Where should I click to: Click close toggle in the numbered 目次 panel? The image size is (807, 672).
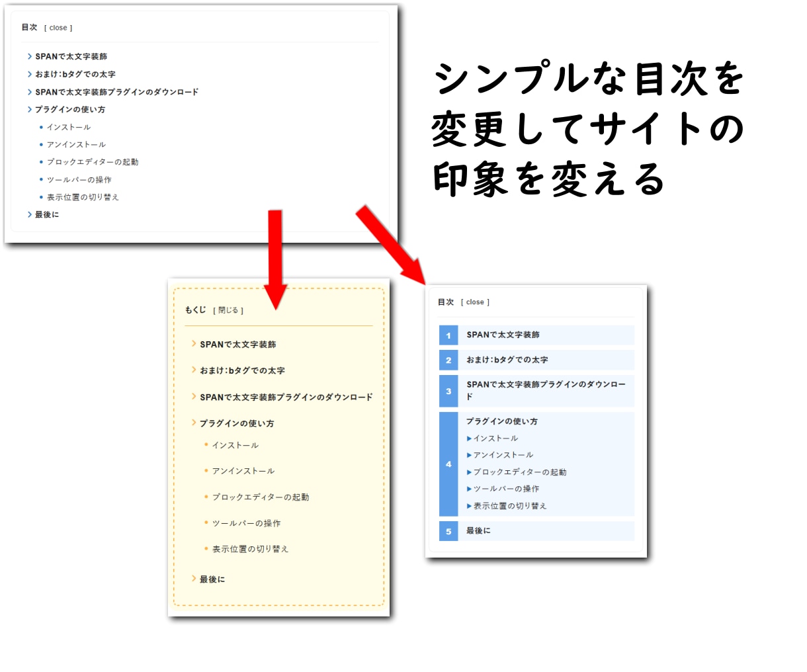click(x=475, y=302)
